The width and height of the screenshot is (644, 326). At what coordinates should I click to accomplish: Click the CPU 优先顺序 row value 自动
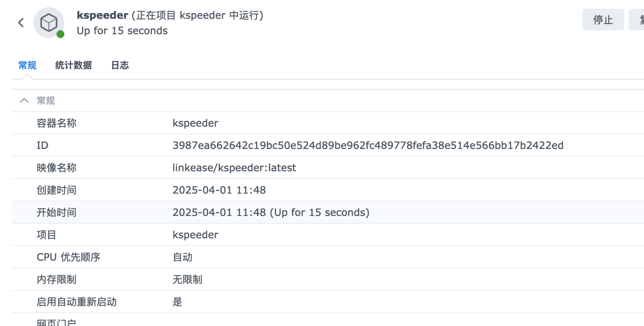tap(183, 257)
